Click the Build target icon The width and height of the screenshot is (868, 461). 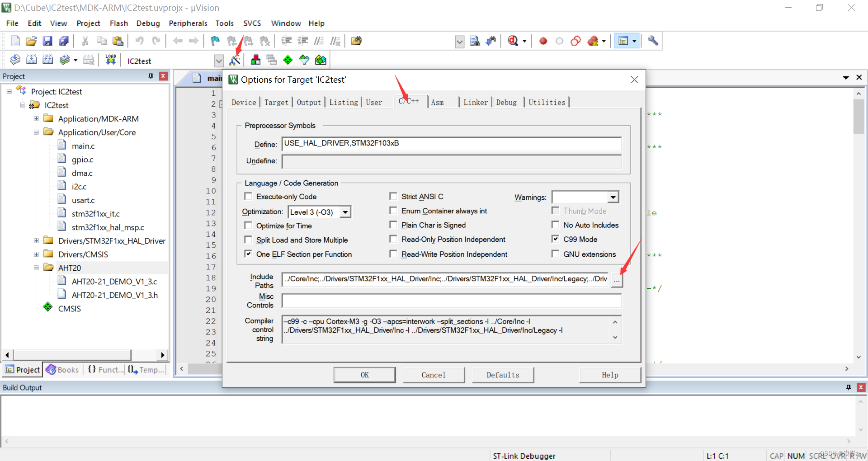tap(31, 60)
